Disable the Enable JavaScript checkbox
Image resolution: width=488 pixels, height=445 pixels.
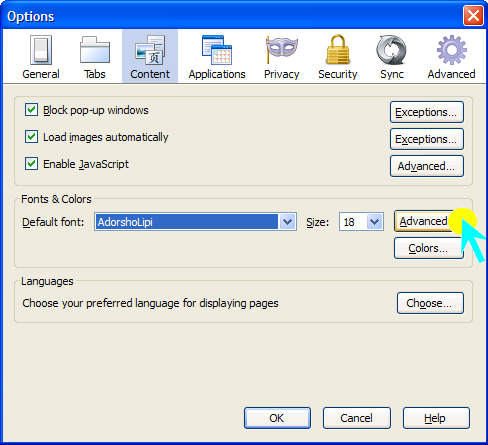click(x=31, y=164)
